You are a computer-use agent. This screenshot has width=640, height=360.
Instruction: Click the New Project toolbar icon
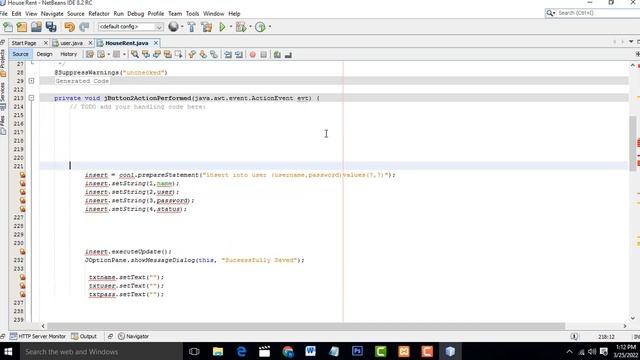coord(22,27)
